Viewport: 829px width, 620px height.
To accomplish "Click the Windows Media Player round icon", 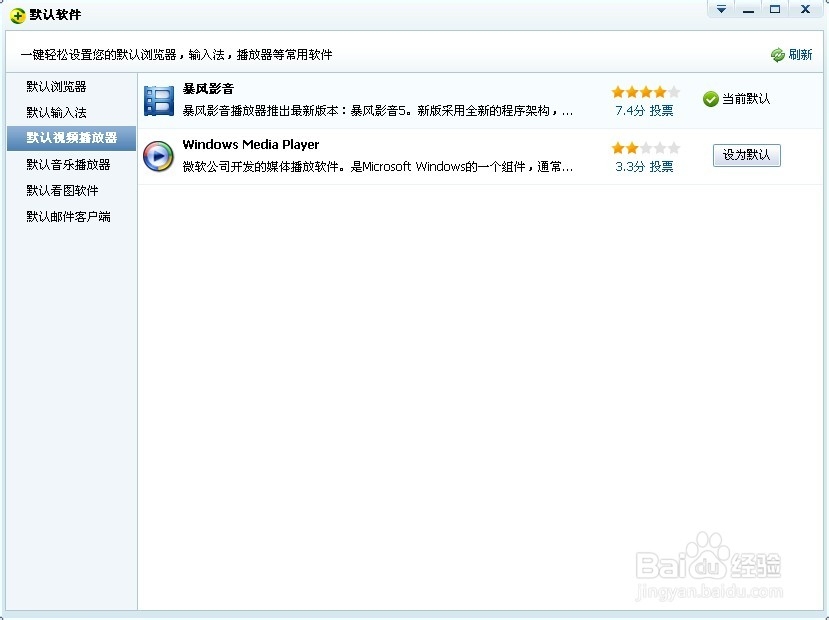I will [x=158, y=156].
